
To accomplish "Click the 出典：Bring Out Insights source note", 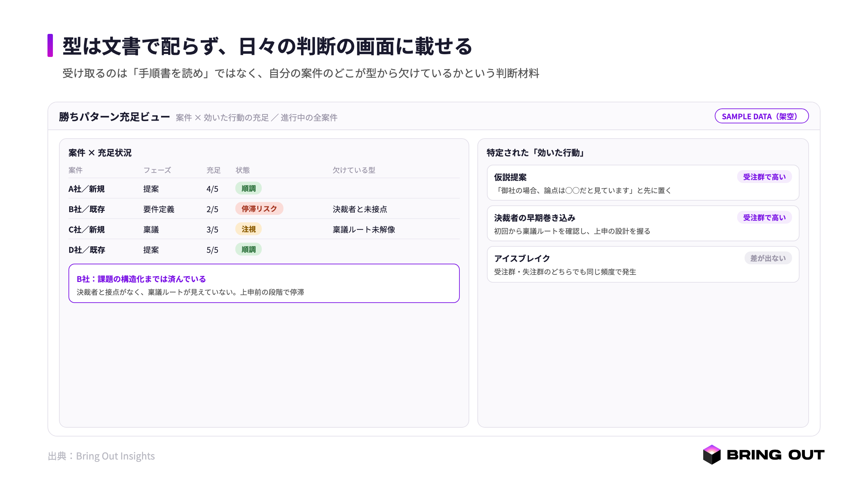I will pos(101,456).
